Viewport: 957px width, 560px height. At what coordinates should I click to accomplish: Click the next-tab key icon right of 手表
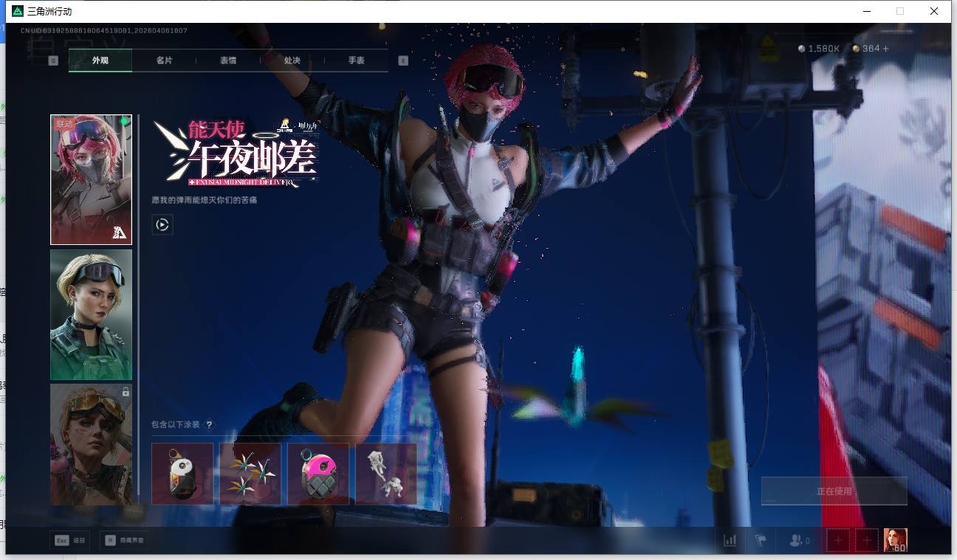coord(403,61)
